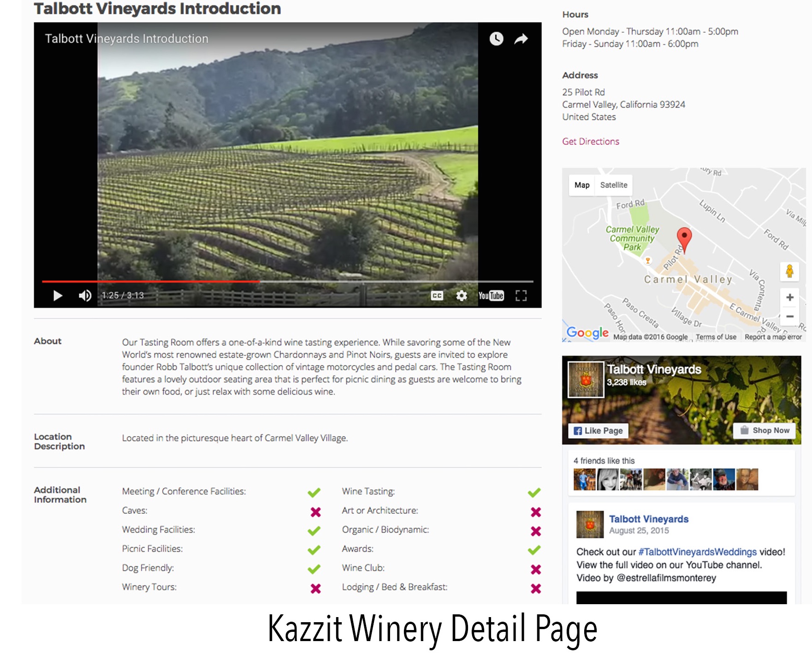Open Talbott Vineyards post author link

(648, 519)
